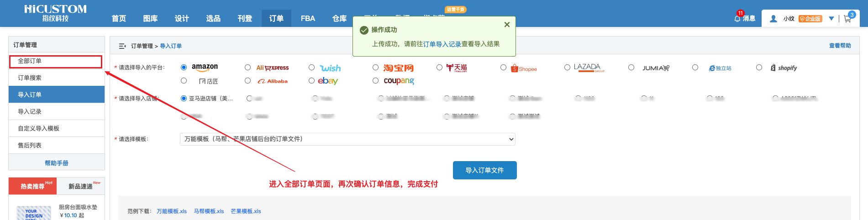
Task: Close the success notification popup
Action: click(507, 25)
